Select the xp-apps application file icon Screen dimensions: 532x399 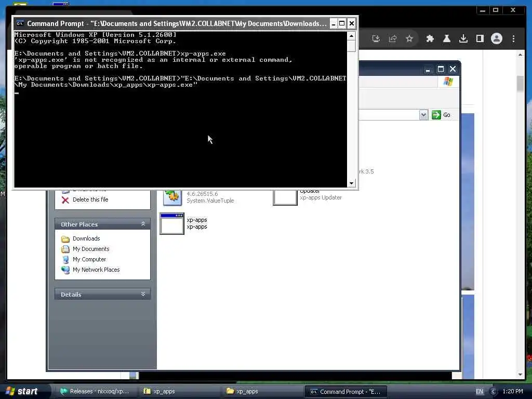[172, 223]
